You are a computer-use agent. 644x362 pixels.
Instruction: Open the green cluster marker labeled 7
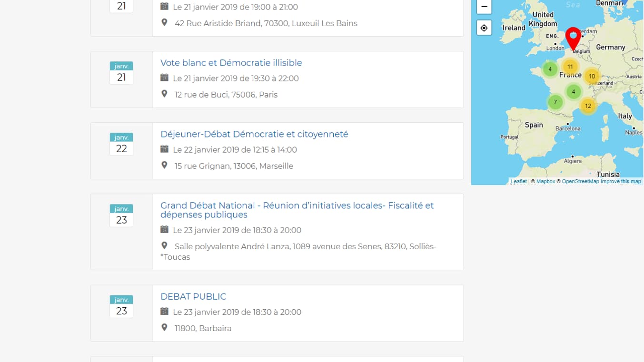[555, 102]
